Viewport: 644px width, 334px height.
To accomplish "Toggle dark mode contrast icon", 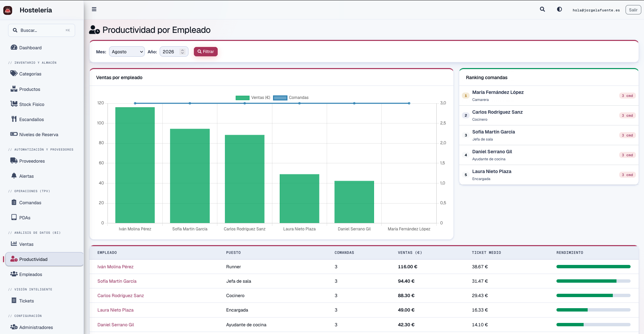I will tap(559, 9).
